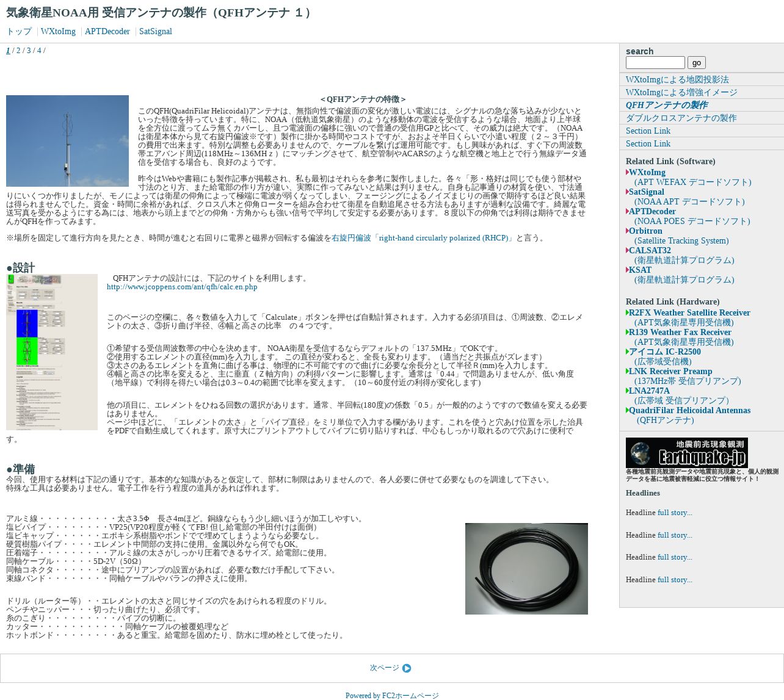
Task: Click the ●設計 section heading
Action: 21,268
